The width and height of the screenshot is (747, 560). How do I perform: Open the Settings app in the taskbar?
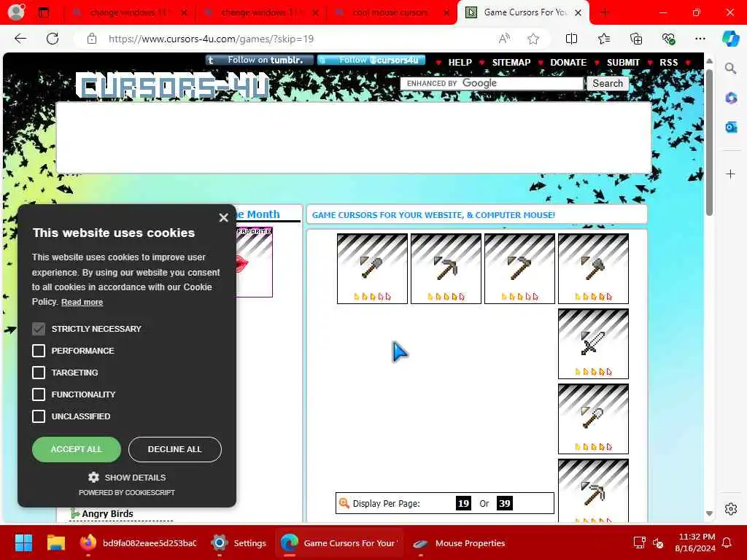coord(239,542)
